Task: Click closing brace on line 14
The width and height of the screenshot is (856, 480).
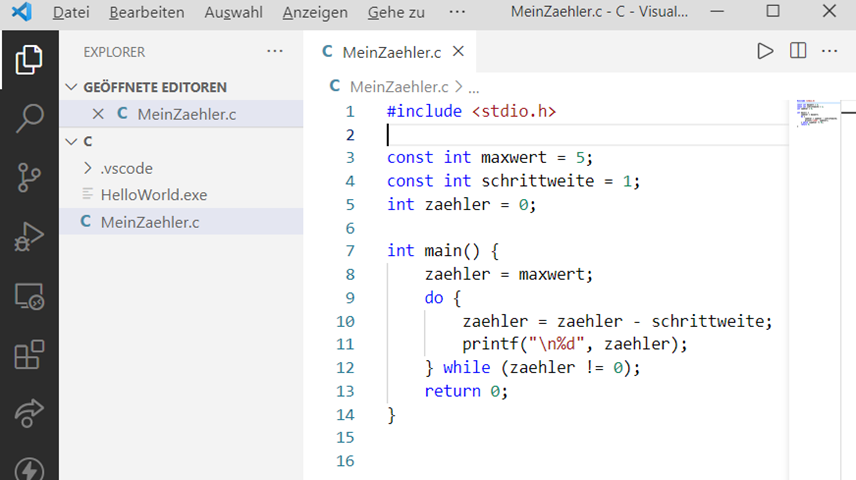Action: click(391, 415)
